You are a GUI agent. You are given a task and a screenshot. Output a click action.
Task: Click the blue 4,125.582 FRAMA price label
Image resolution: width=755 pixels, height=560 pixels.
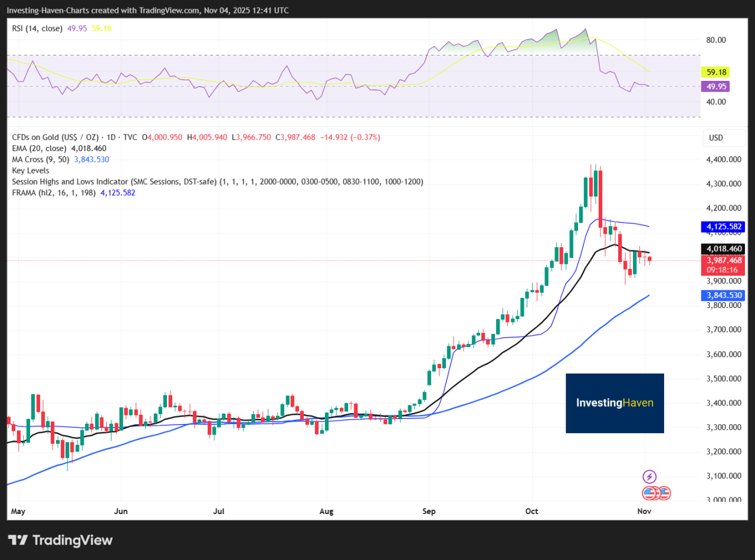722,227
